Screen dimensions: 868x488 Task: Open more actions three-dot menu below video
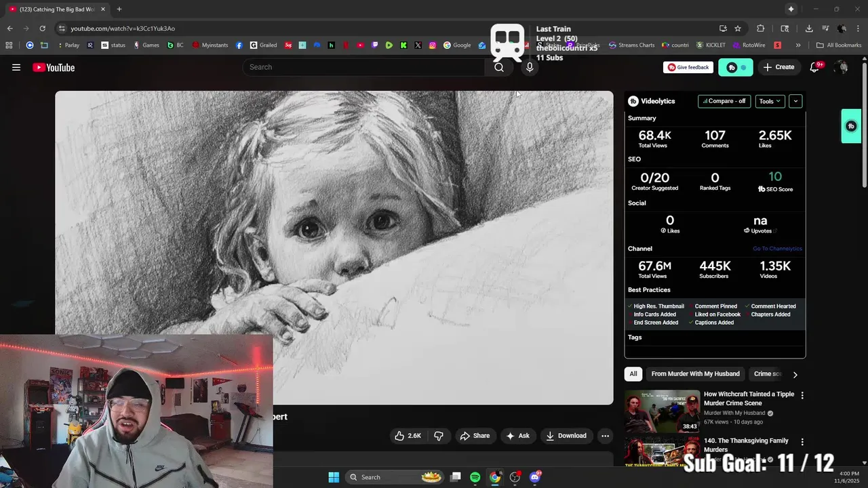coord(605,436)
